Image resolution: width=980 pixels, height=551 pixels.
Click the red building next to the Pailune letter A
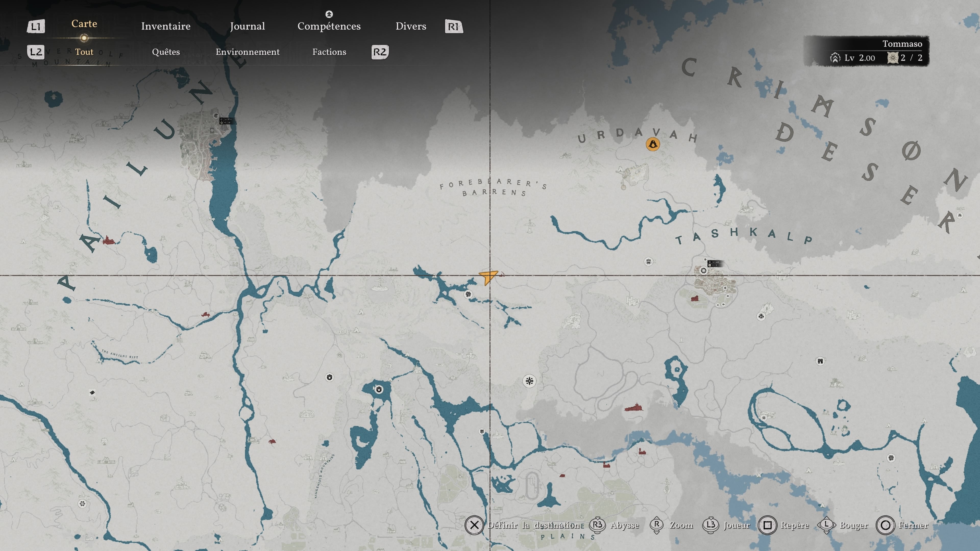108,240
